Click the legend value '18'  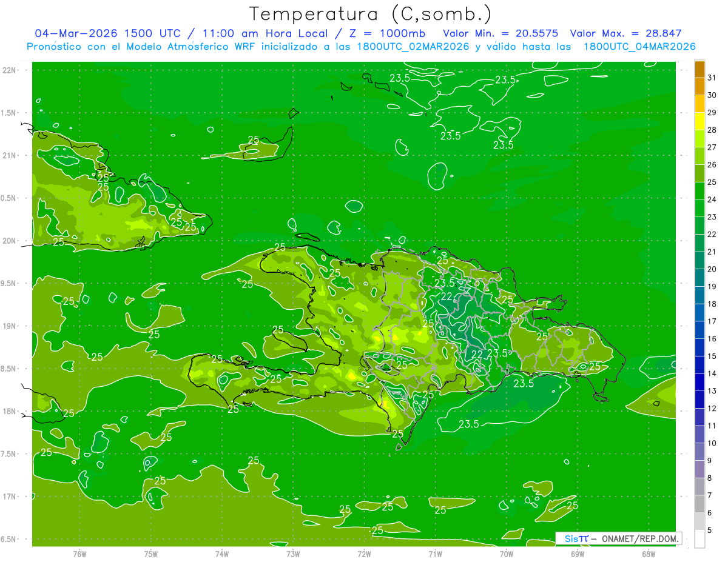pyautogui.click(x=712, y=304)
